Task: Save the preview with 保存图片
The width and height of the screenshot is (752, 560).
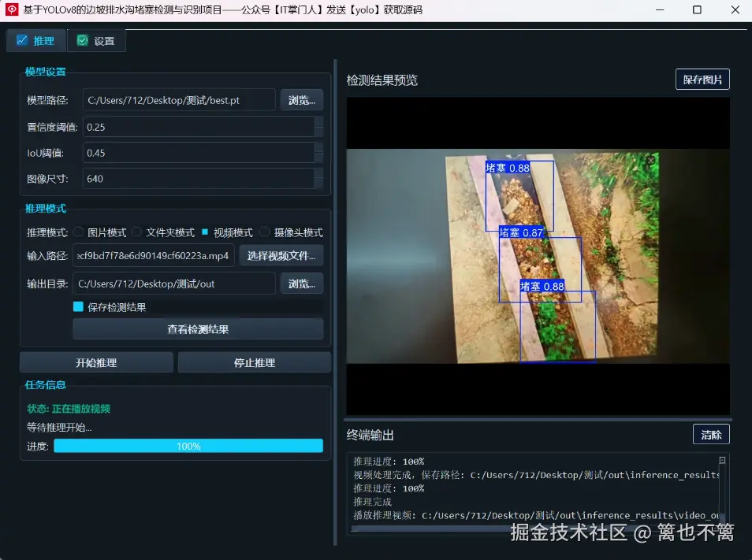Action: tap(702, 80)
